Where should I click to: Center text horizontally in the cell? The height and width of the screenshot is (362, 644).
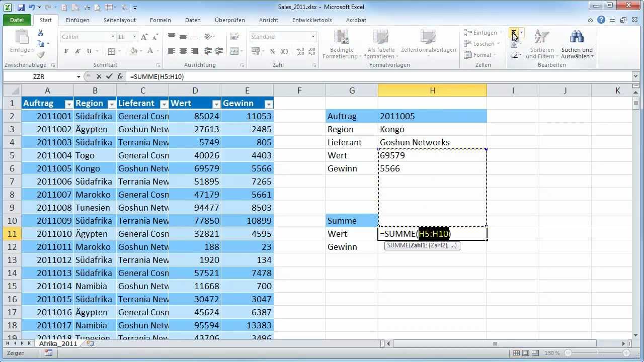(x=183, y=51)
